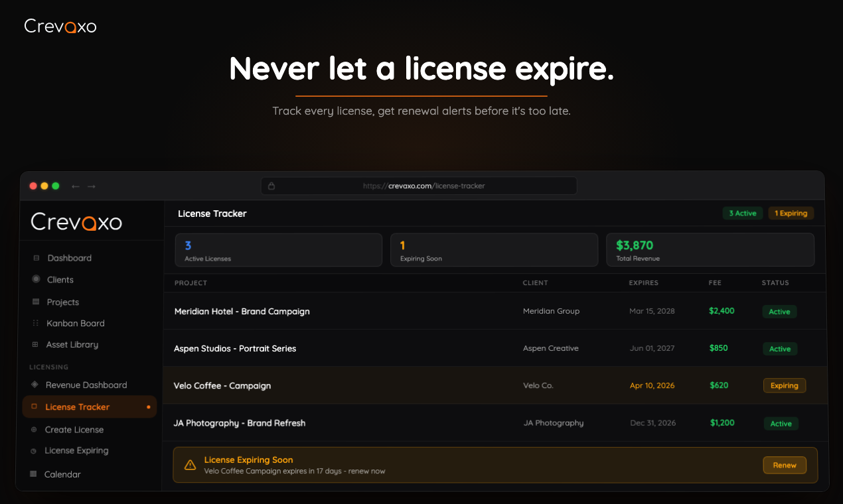Open License Expiring page
Viewport: 843px width, 504px height.
[76, 451]
